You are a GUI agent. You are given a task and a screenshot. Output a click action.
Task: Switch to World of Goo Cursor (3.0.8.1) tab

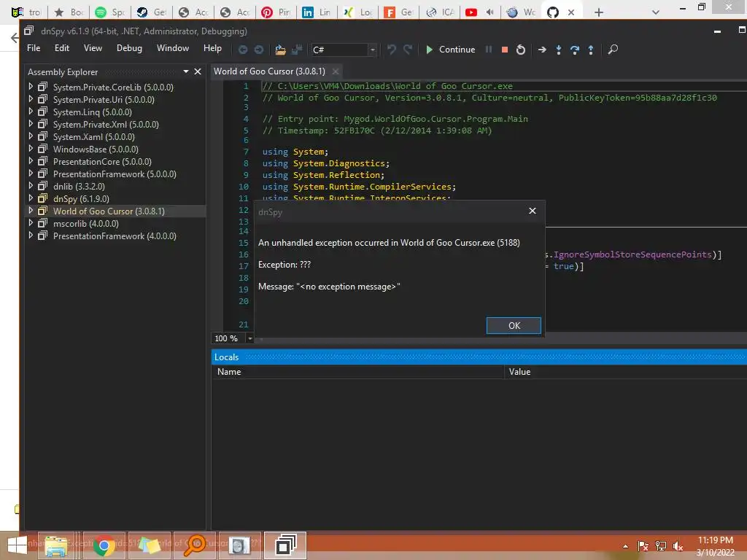pyautogui.click(x=269, y=71)
